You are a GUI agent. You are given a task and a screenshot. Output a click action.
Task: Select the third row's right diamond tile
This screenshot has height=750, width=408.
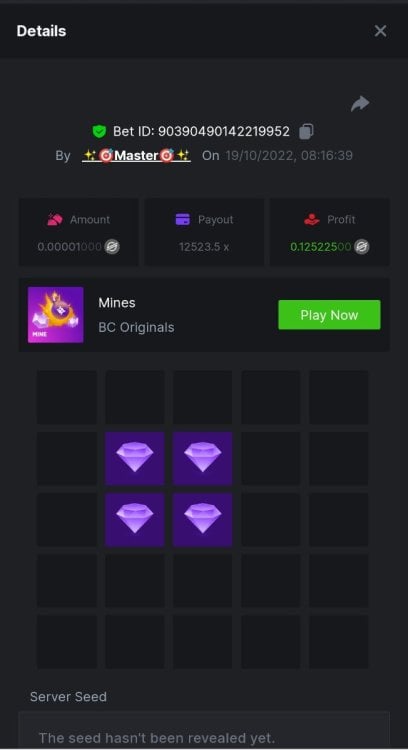[x=202, y=519]
